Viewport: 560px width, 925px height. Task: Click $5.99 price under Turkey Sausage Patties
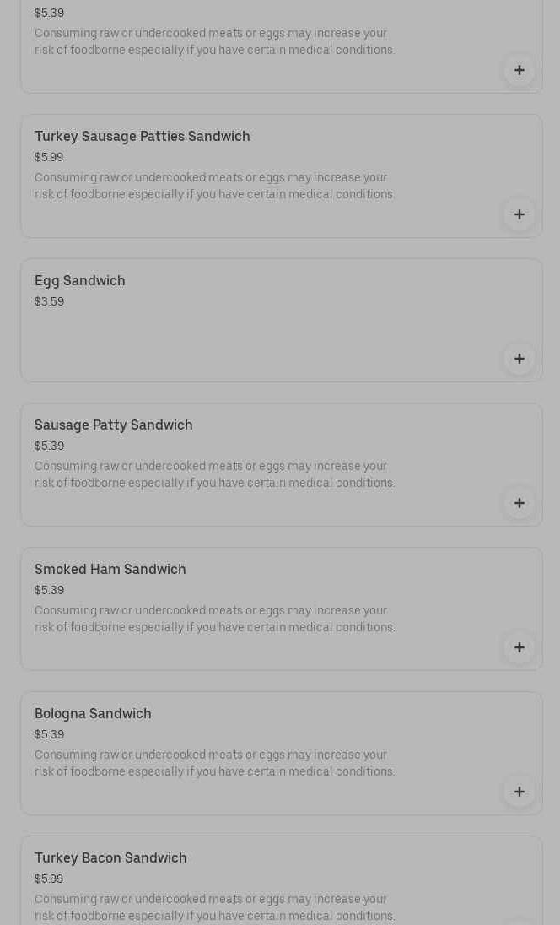49,158
